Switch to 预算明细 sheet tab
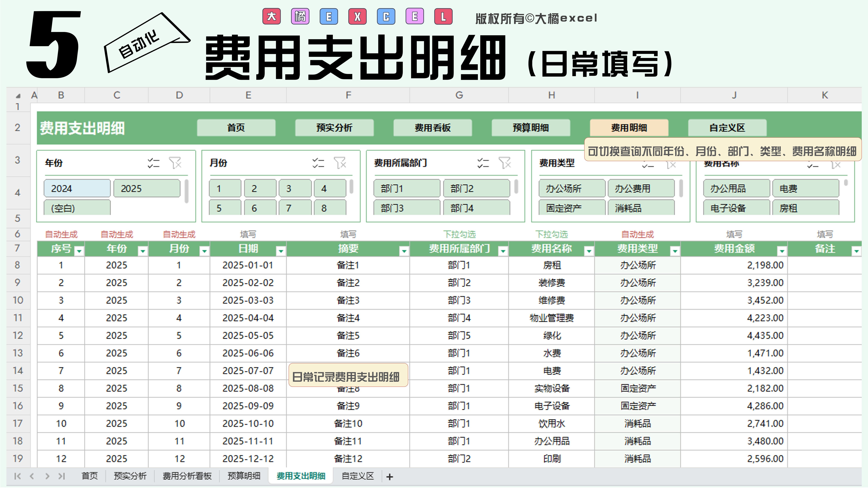The height and width of the screenshot is (488, 868). click(x=244, y=476)
